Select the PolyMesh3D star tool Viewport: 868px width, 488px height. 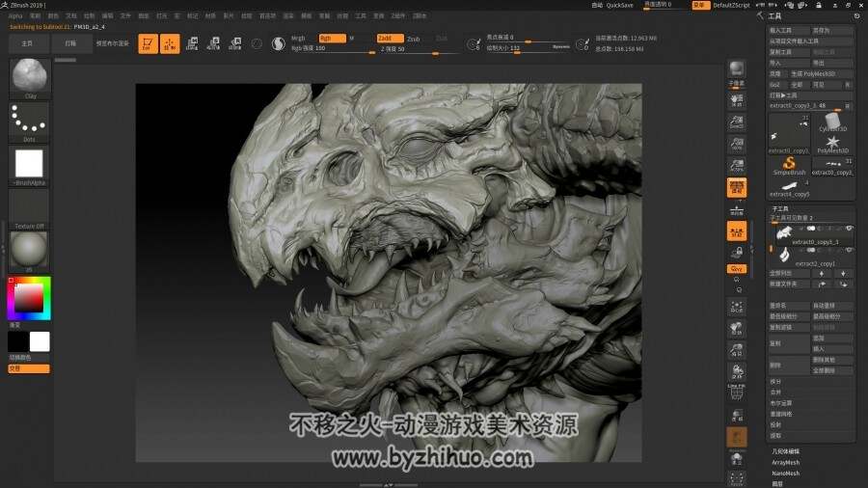(x=832, y=145)
